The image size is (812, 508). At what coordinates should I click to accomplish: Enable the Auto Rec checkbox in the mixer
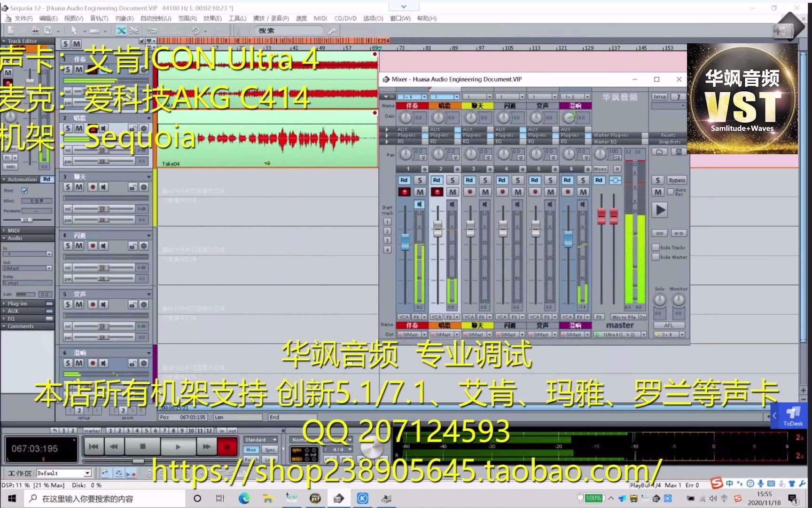(x=671, y=191)
